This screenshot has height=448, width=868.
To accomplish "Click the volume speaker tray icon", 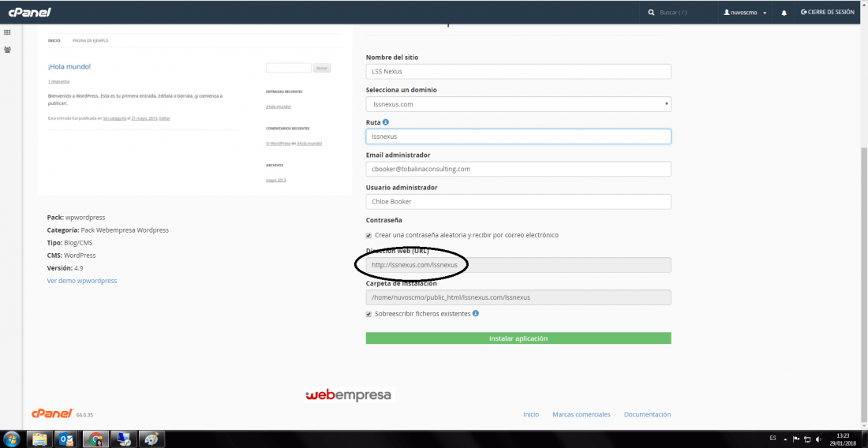I will pos(818,439).
